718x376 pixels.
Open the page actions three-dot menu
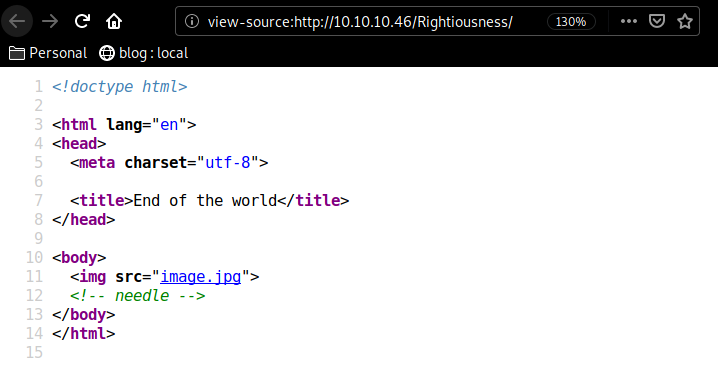(x=629, y=21)
